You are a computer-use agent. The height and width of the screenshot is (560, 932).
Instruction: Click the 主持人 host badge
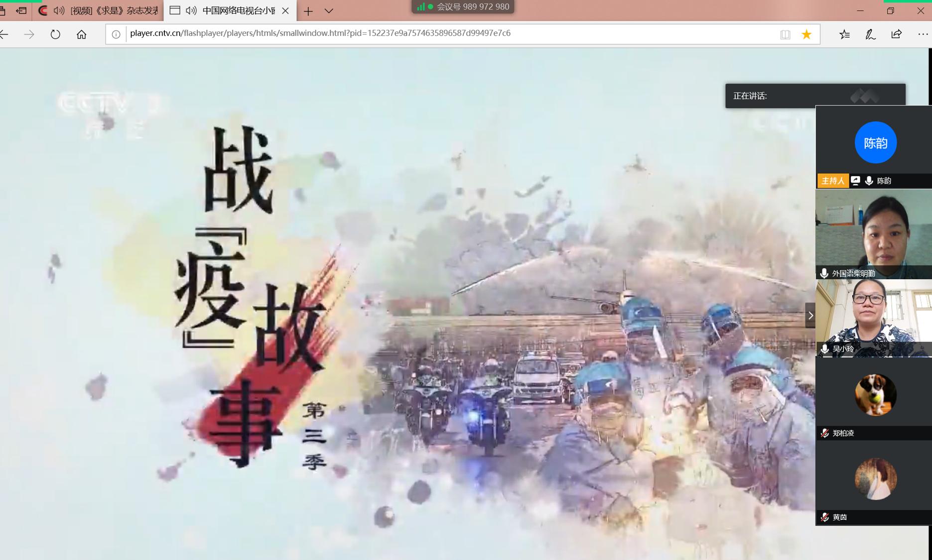(832, 181)
